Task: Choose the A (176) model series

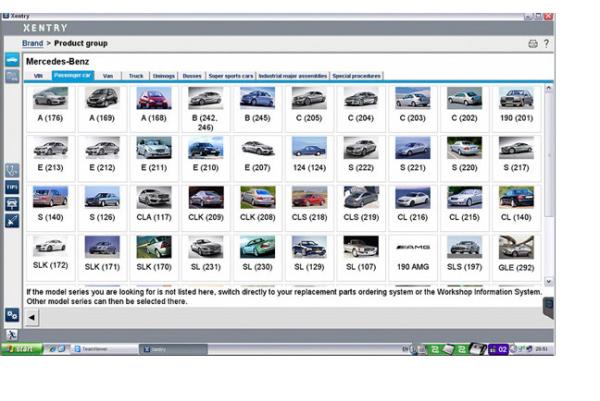Action: tap(51, 109)
